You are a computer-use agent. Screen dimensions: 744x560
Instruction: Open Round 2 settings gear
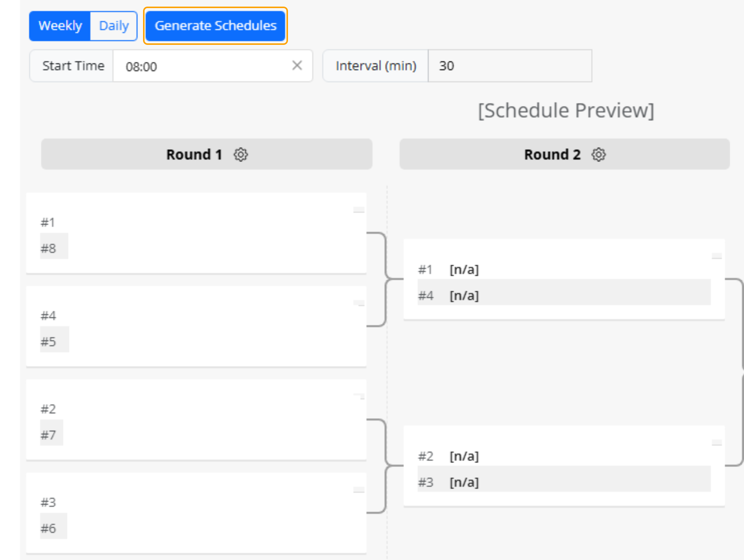598,155
